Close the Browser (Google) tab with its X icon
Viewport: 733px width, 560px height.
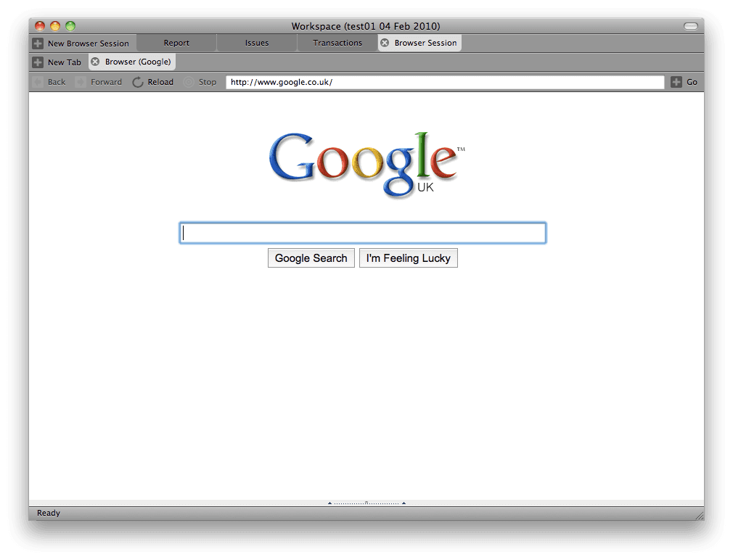[x=95, y=62]
